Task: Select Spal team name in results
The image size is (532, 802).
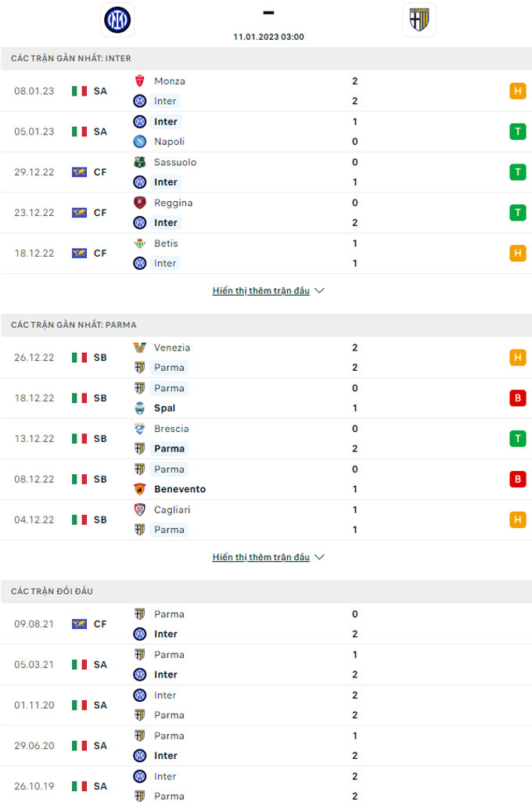Action: click(x=165, y=408)
